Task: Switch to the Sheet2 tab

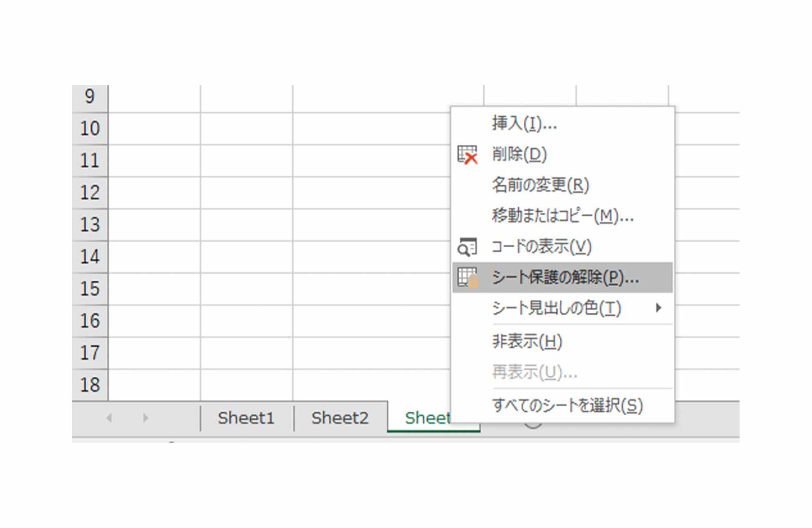Action: pos(340,418)
